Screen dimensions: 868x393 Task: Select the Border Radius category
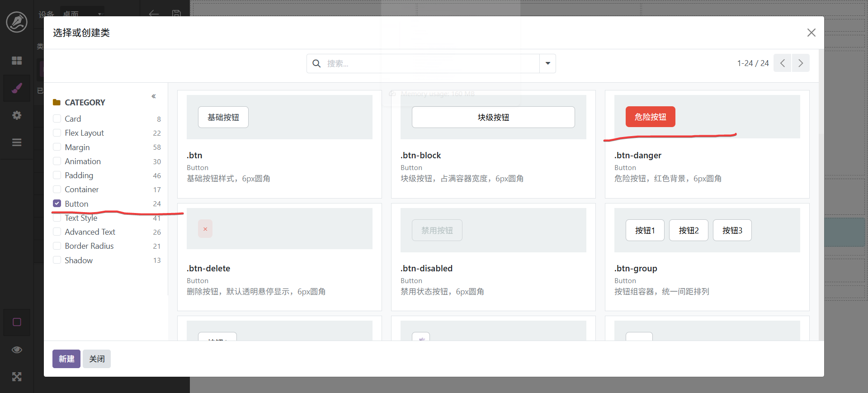pyautogui.click(x=57, y=246)
